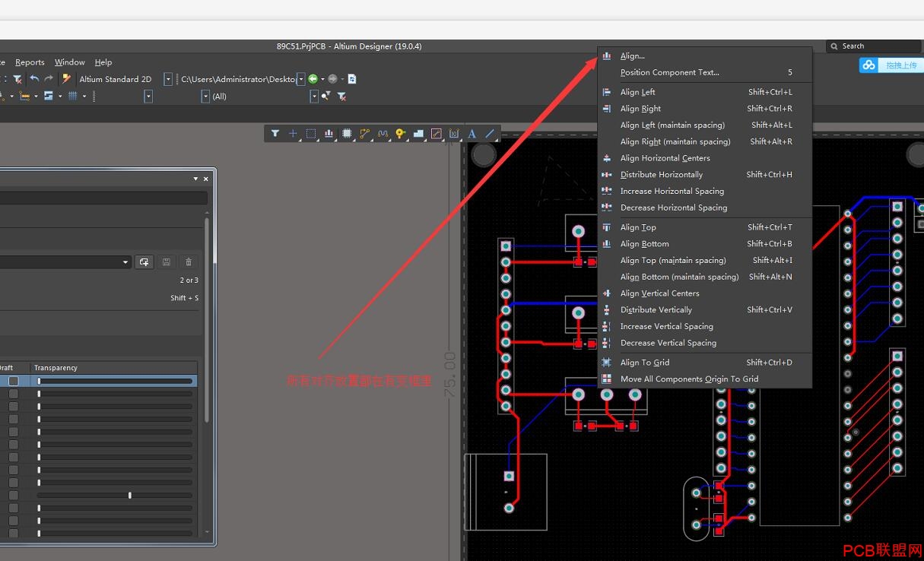Viewport: 924px width, 561px height.
Task: Click the panel's vertical scrollbar
Action: (206, 319)
